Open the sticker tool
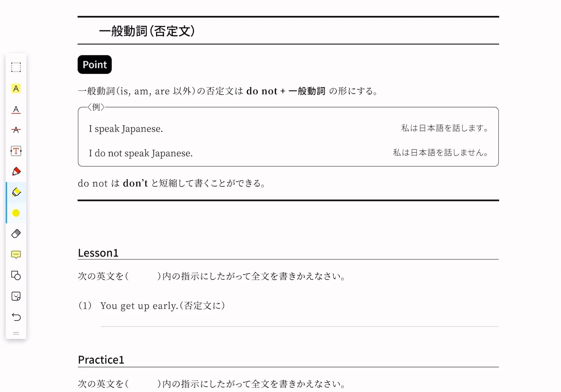The image size is (561, 392). pyautogui.click(x=16, y=296)
